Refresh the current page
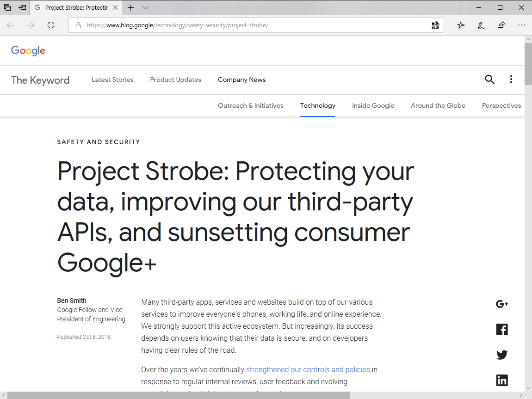This screenshot has width=532, height=399. click(51, 25)
